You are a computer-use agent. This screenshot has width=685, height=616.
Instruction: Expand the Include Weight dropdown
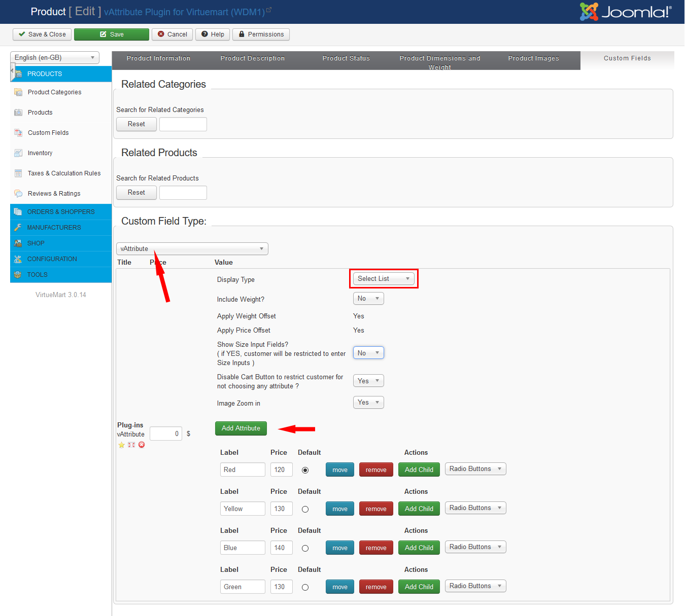pyautogui.click(x=368, y=299)
